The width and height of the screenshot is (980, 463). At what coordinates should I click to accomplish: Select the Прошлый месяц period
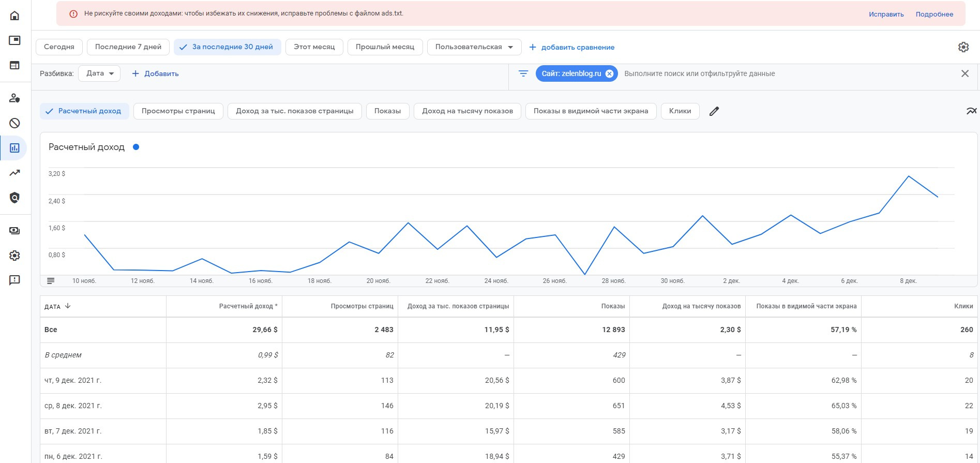[385, 47]
